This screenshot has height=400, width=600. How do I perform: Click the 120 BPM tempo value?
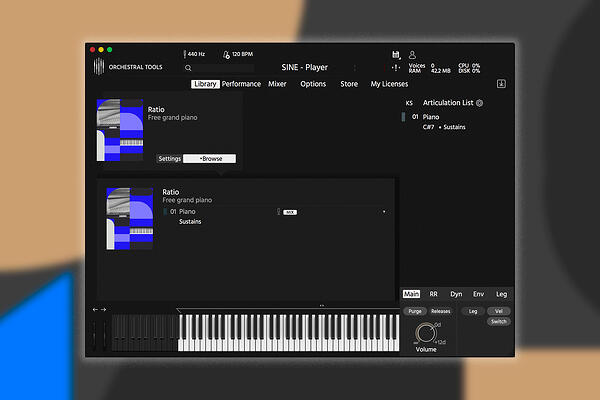point(242,54)
